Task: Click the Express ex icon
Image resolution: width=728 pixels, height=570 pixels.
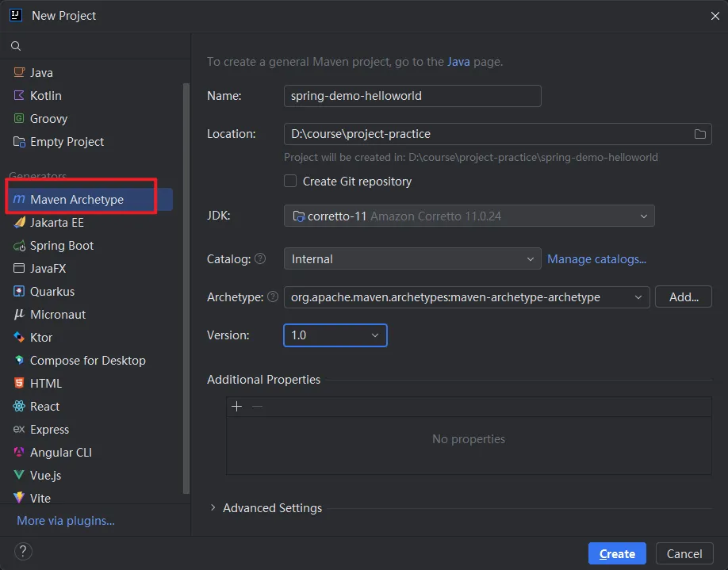Action: pyautogui.click(x=19, y=430)
